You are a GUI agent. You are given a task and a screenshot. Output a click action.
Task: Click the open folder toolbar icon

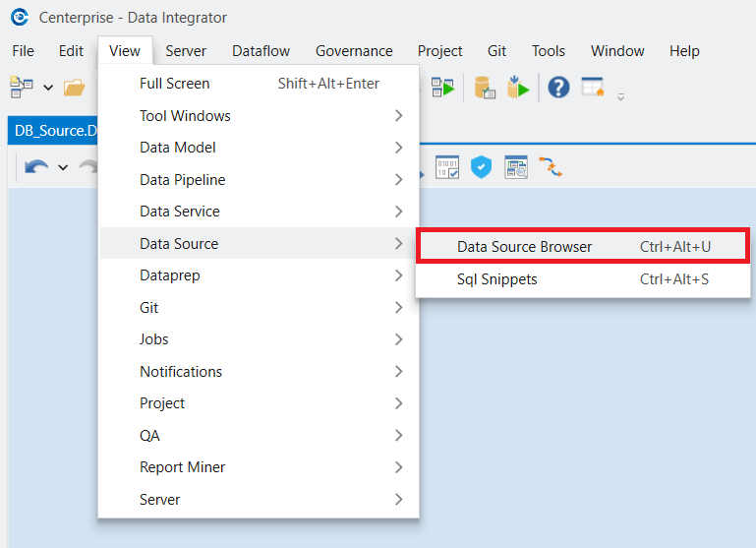pos(74,88)
